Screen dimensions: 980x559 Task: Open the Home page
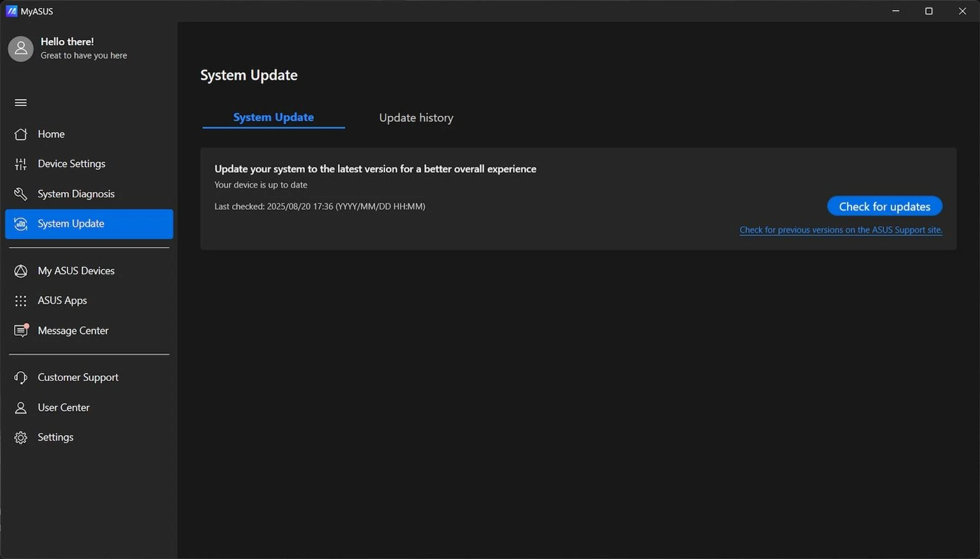[x=89, y=134]
